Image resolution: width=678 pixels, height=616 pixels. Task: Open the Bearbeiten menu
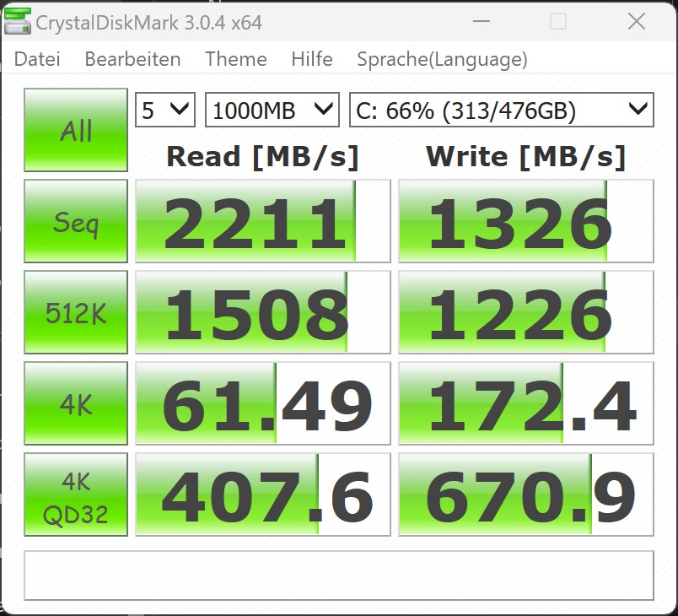[x=132, y=59]
